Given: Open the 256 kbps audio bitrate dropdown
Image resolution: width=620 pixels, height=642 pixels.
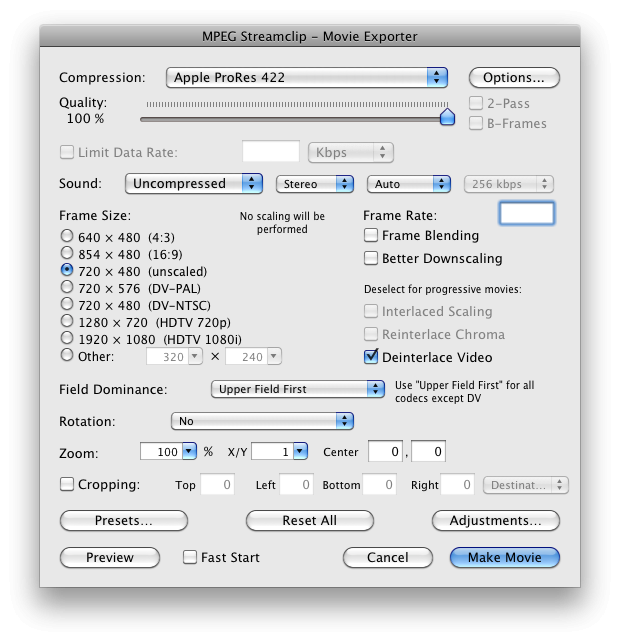Looking at the screenshot, I should coord(509,184).
